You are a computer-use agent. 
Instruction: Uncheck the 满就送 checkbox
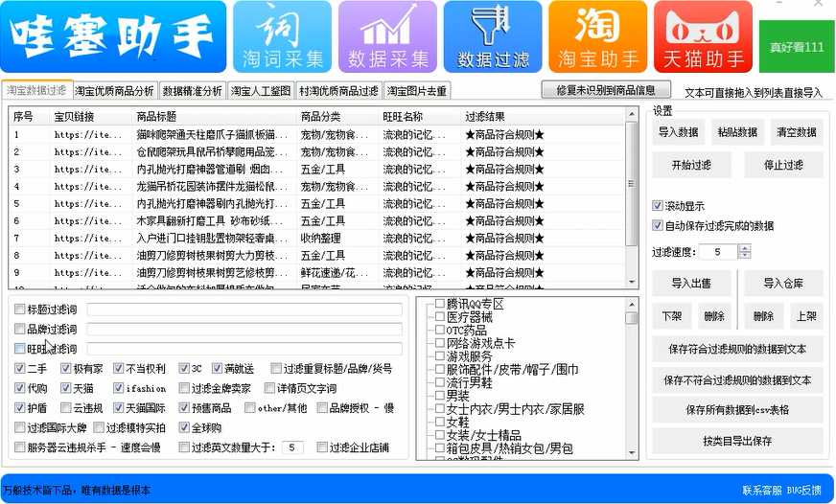pos(217,368)
